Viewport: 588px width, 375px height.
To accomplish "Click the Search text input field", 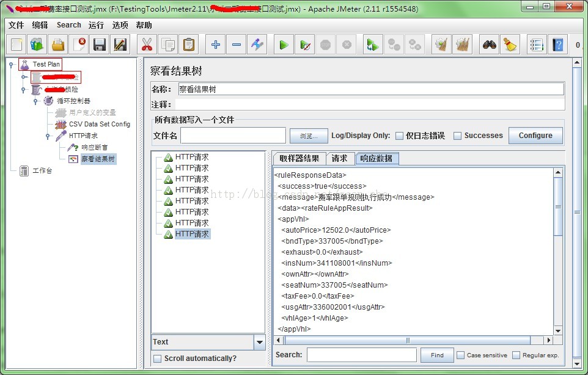I will (361, 355).
